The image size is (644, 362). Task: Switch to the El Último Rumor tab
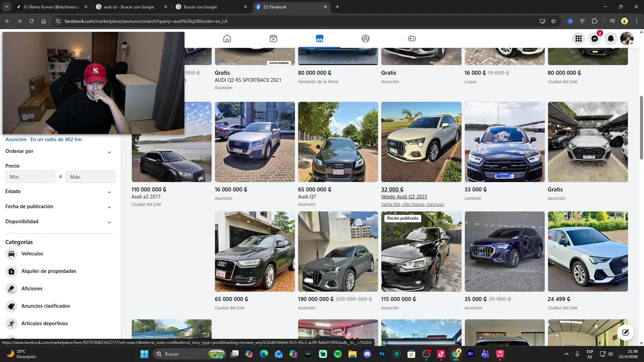[52, 7]
